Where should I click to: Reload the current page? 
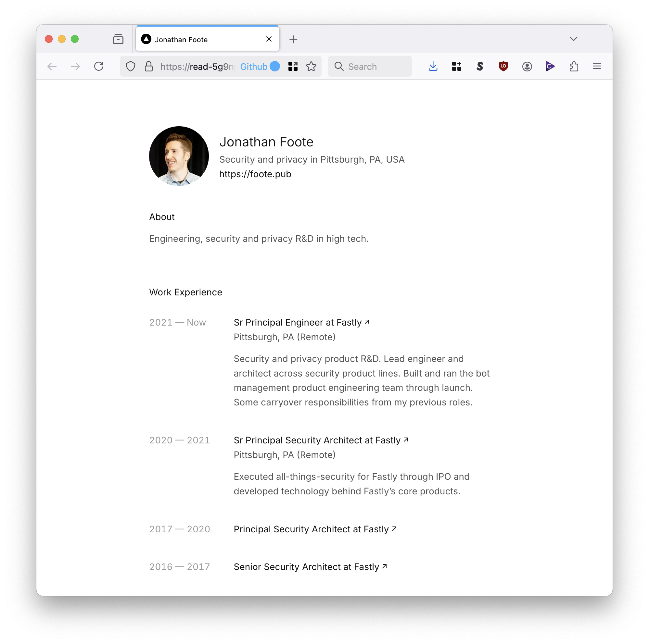[100, 66]
